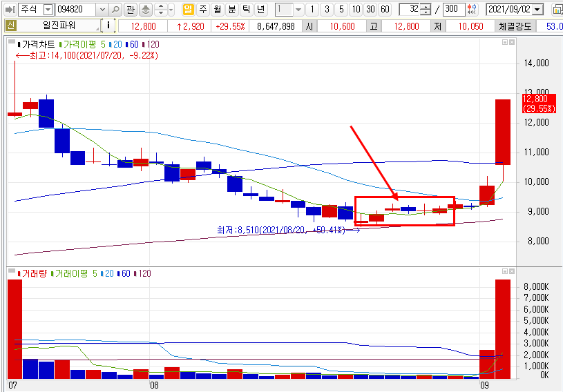The width and height of the screenshot is (563, 392).
Task: Click the 체결강도 label
Action: click(x=515, y=26)
